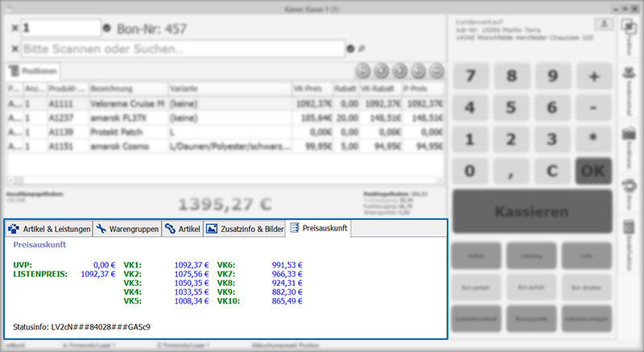Focus the Bitte Scannen oder Suchen field
Image resolution: width=644 pixels, height=352 pixels.
[x=184, y=49]
